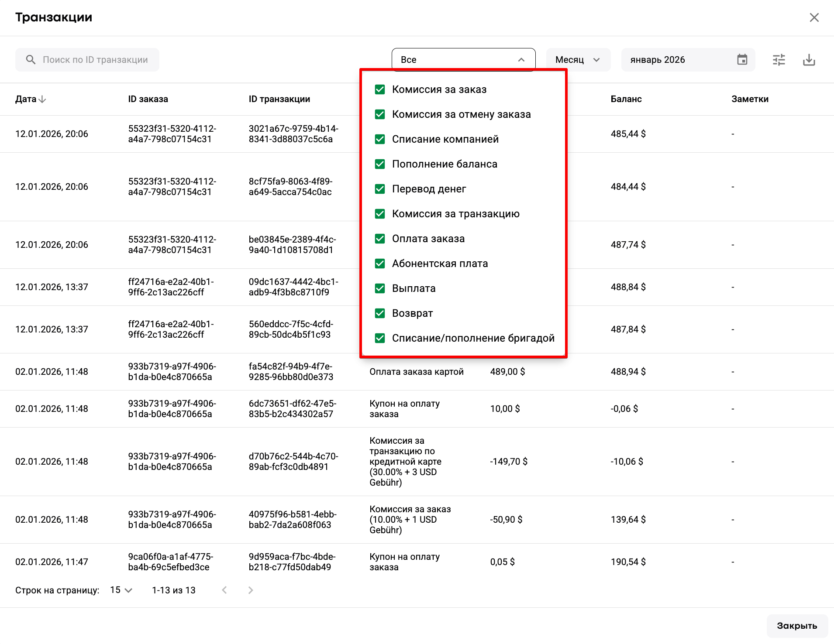Viewport: 834px width, 644px height.
Task: Click the 487,74 $ balance cell
Action: [628, 245]
